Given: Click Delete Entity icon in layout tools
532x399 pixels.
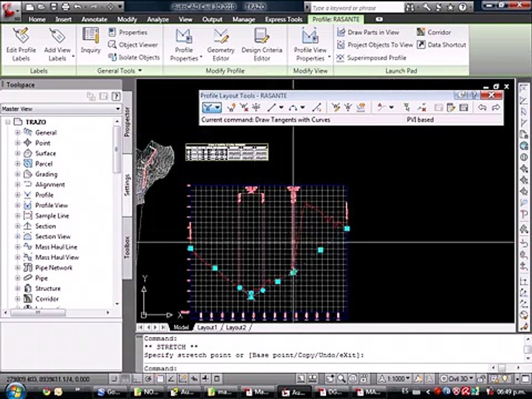Looking at the screenshot, I should (x=422, y=108).
